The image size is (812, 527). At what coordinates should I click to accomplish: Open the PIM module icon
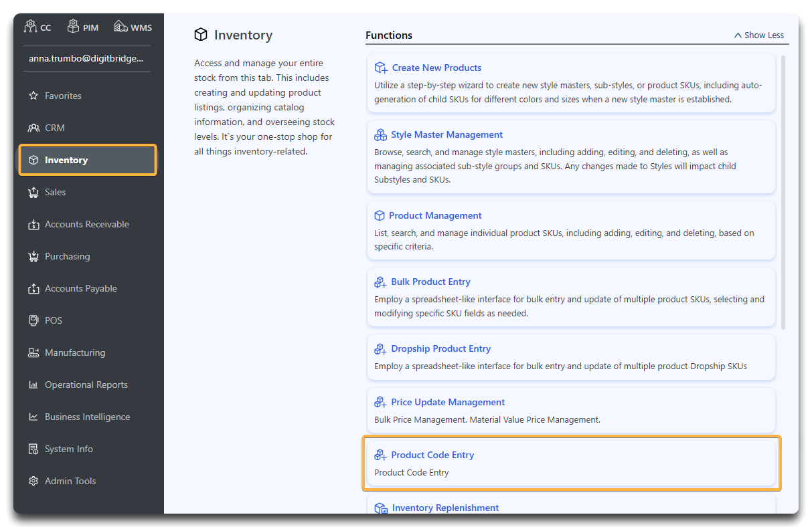click(x=74, y=27)
